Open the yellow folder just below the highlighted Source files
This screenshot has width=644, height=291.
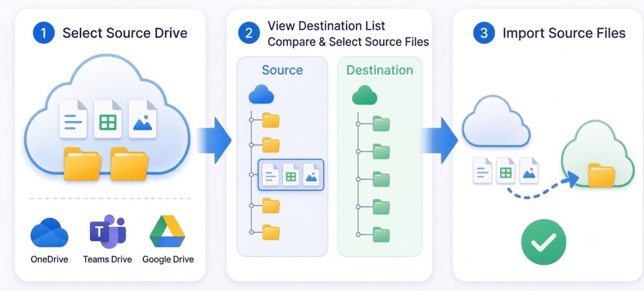[270, 205]
